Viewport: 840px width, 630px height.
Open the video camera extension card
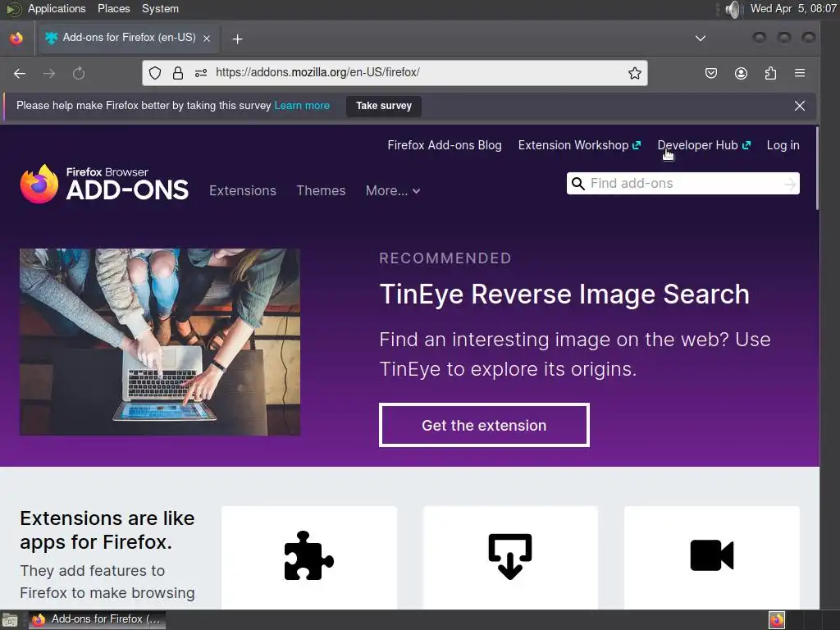click(x=711, y=557)
